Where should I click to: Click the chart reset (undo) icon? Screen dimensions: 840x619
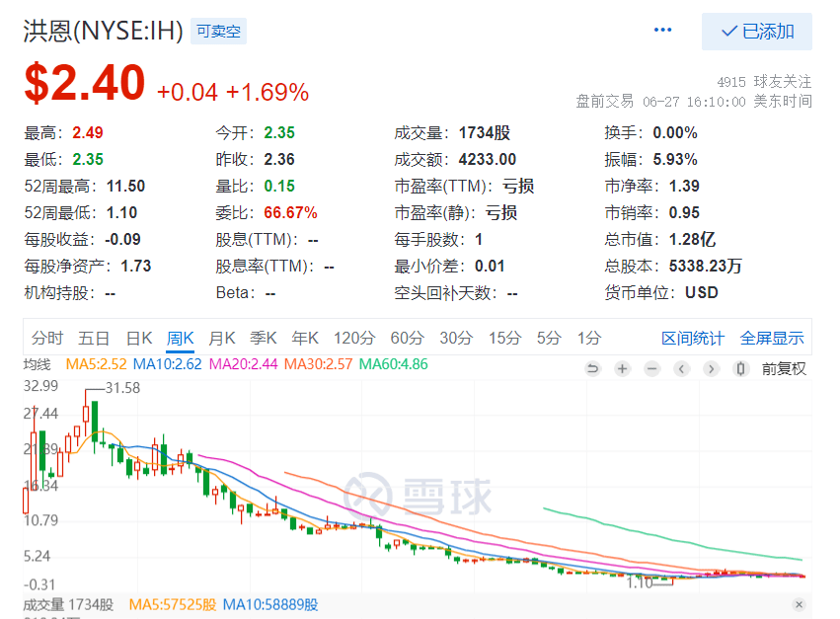(593, 369)
